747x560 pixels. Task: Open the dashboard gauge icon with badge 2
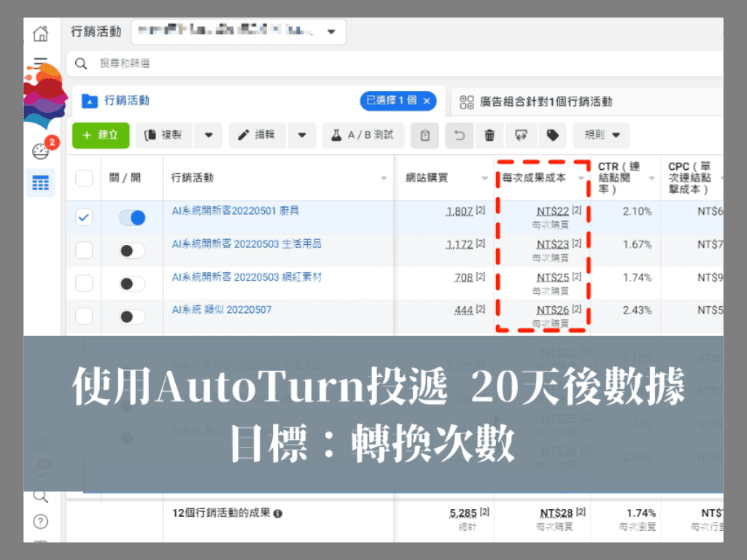pos(41,151)
